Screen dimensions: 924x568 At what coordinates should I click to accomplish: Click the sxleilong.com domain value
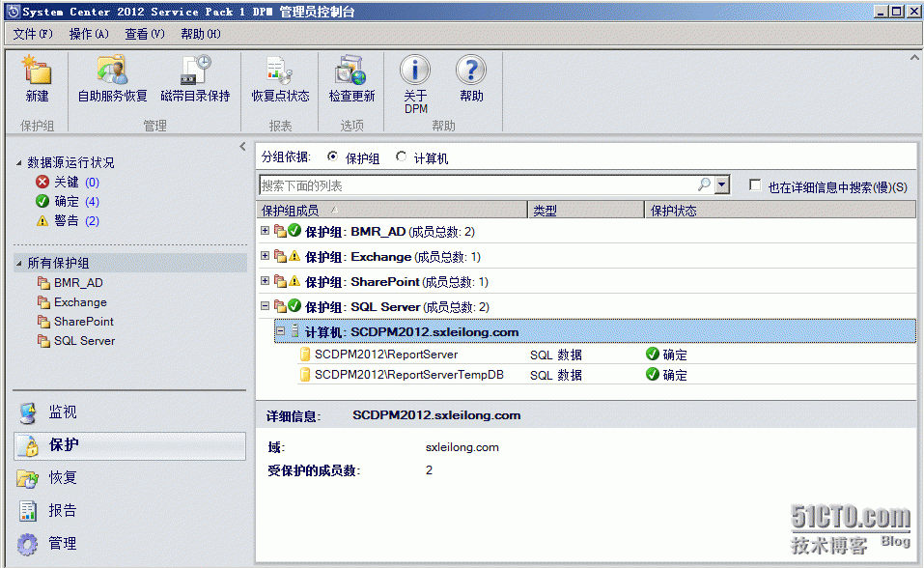(x=462, y=447)
